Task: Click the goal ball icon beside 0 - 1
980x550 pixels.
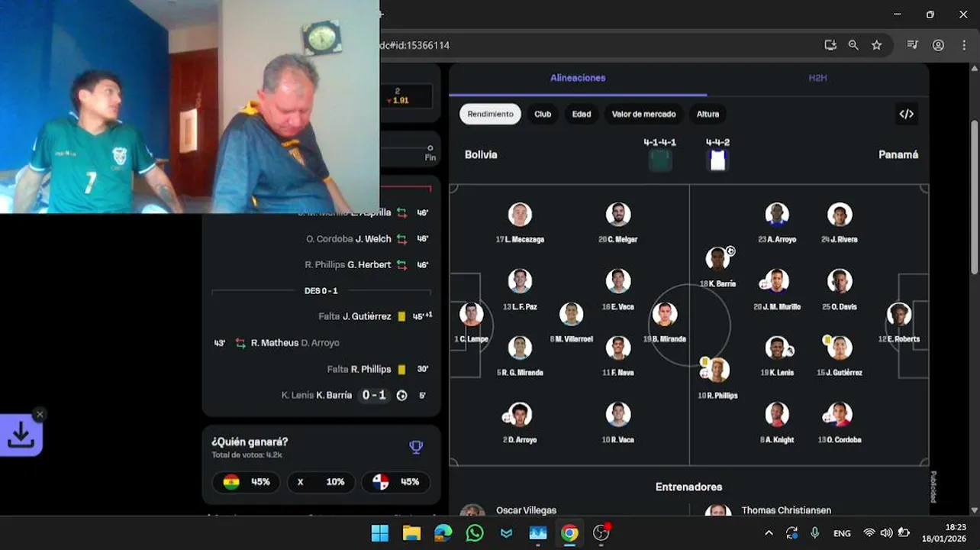Action: point(402,396)
